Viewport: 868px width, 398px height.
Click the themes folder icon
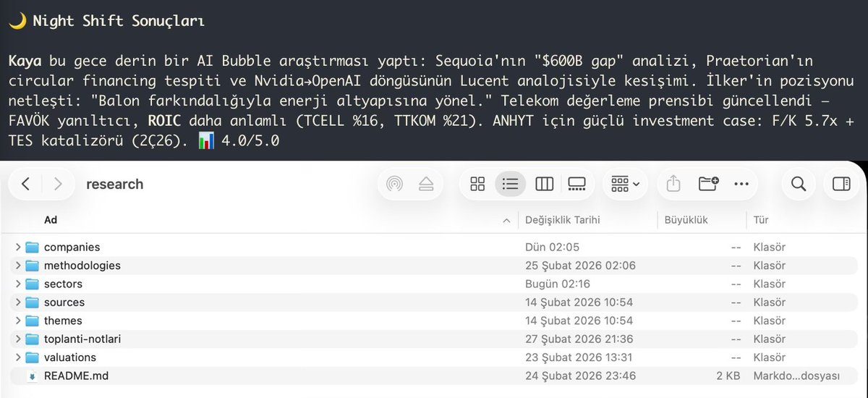(x=32, y=321)
